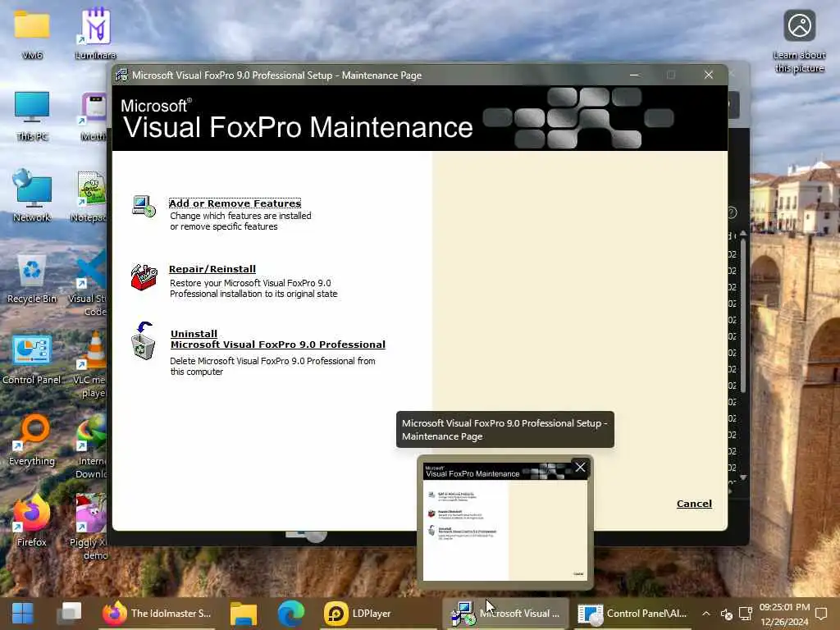840x630 pixels.
Task: Select the VM6 folder desktop icon
Action: click(32, 34)
